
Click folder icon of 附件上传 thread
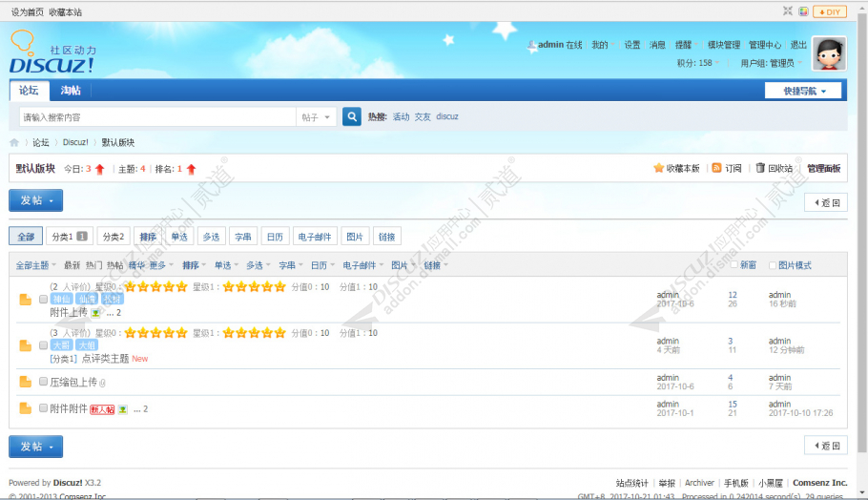pyautogui.click(x=26, y=300)
